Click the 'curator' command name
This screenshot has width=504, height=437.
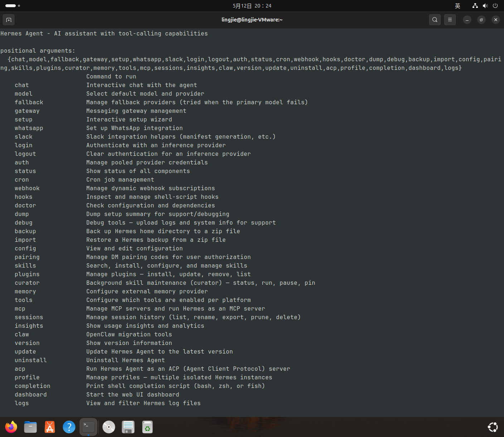[27, 283]
